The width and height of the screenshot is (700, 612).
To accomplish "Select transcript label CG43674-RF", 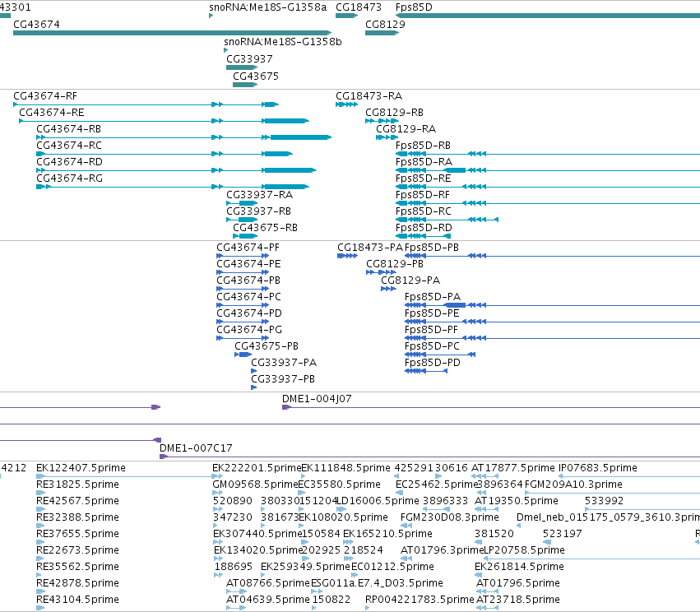I will tap(45, 96).
